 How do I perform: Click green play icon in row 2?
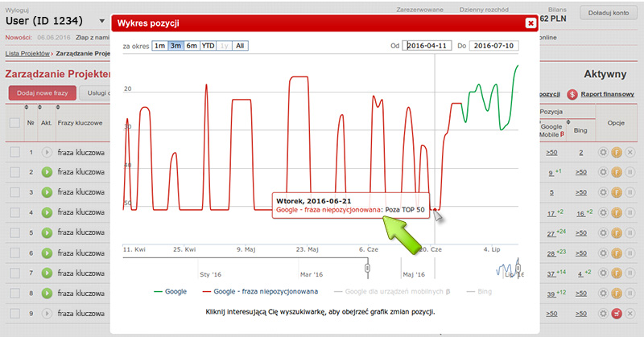(x=46, y=172)
